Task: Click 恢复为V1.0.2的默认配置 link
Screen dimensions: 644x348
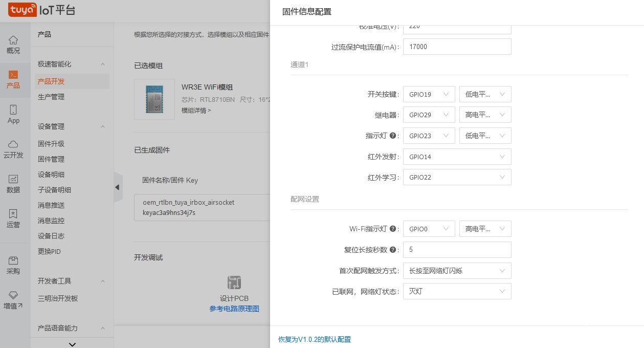Action: point(315,339)
